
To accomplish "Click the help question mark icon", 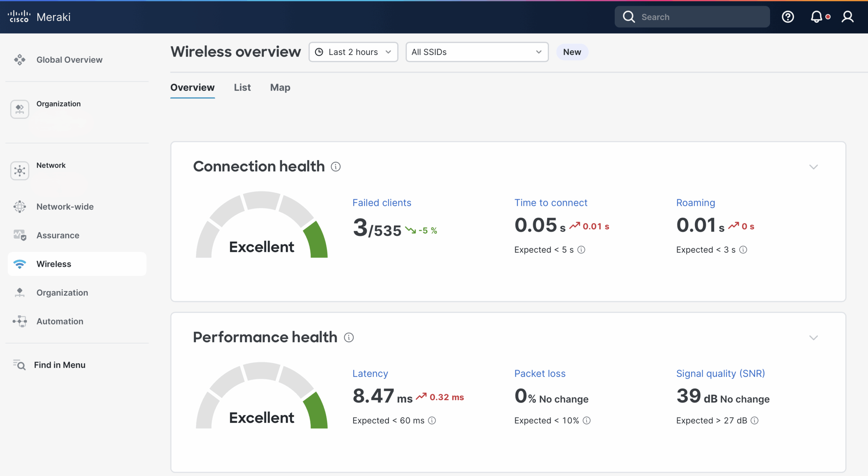I will pyautogui.click(x=788, y=17).
